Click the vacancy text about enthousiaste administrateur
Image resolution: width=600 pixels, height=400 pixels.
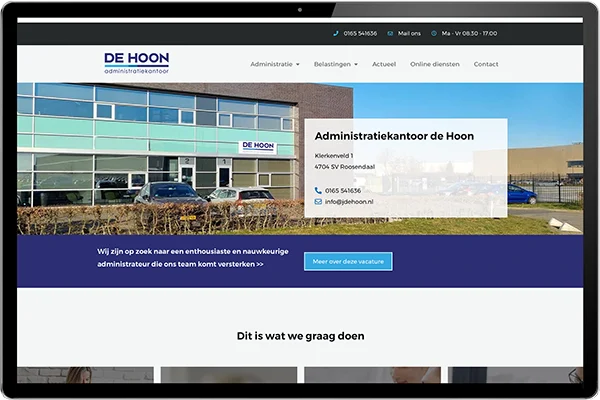click(192, 258)
